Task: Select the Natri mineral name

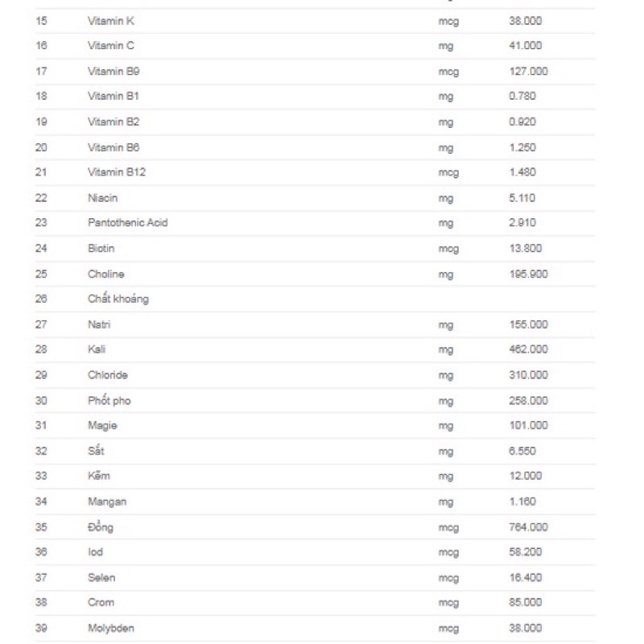Action: [99, 324]
